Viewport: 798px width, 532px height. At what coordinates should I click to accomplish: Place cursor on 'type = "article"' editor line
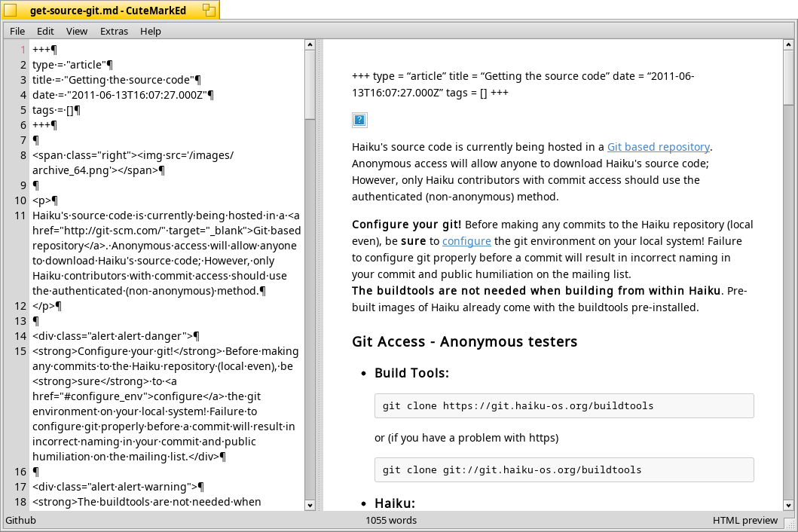click(x=72, y=65)
